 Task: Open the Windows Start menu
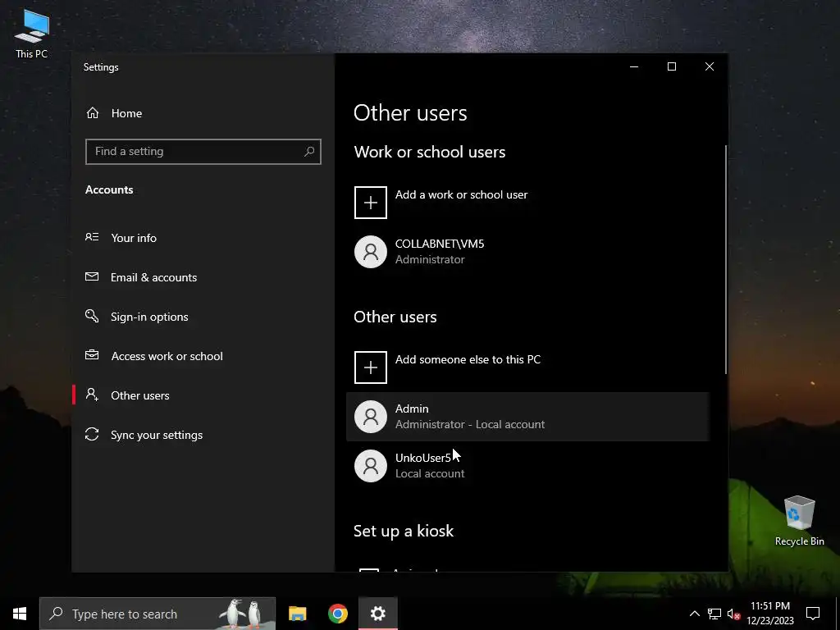pos(20,614)
